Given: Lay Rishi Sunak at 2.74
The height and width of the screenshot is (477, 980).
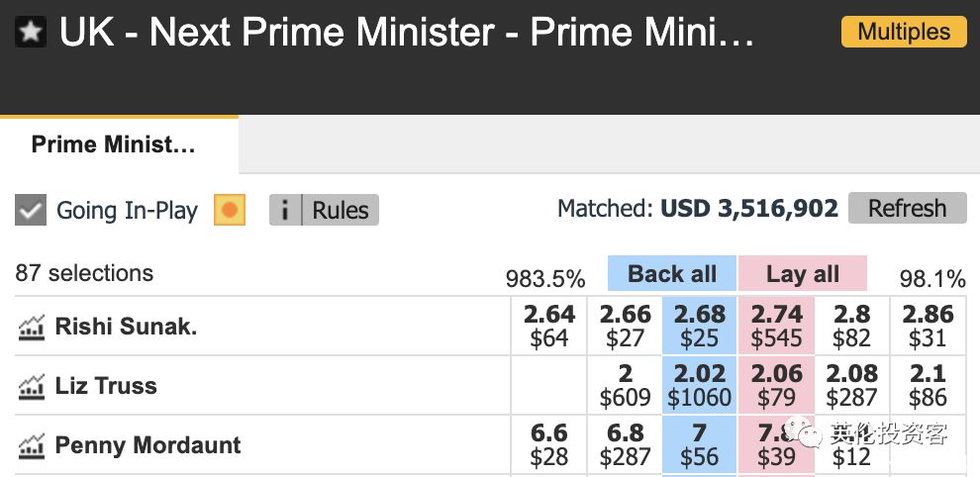Looking at the screenshot, I should (776, 326).
